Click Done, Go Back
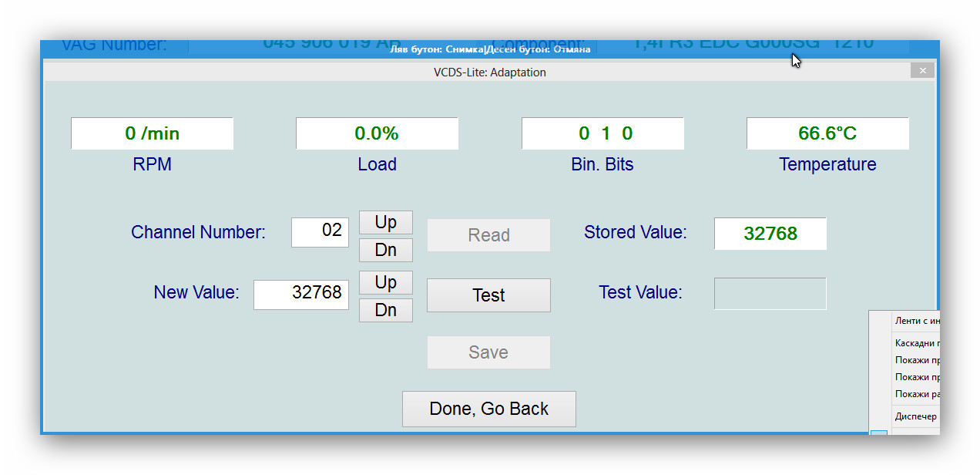 click(488, 409)
